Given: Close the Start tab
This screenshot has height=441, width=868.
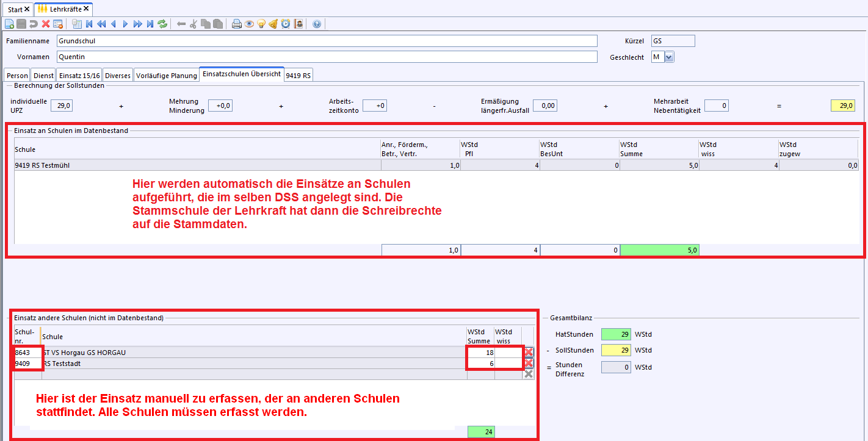Looking at the screenshot, I should pos(27,10).
